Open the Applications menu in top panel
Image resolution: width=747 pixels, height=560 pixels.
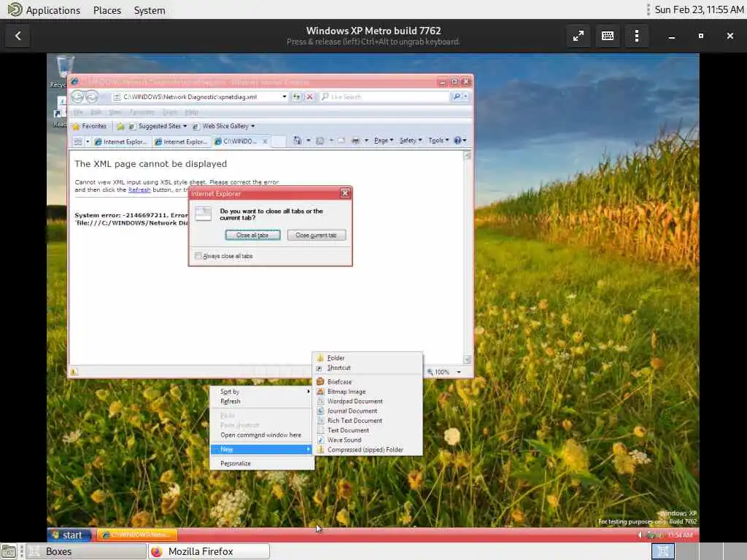click(x=44, y=10)
